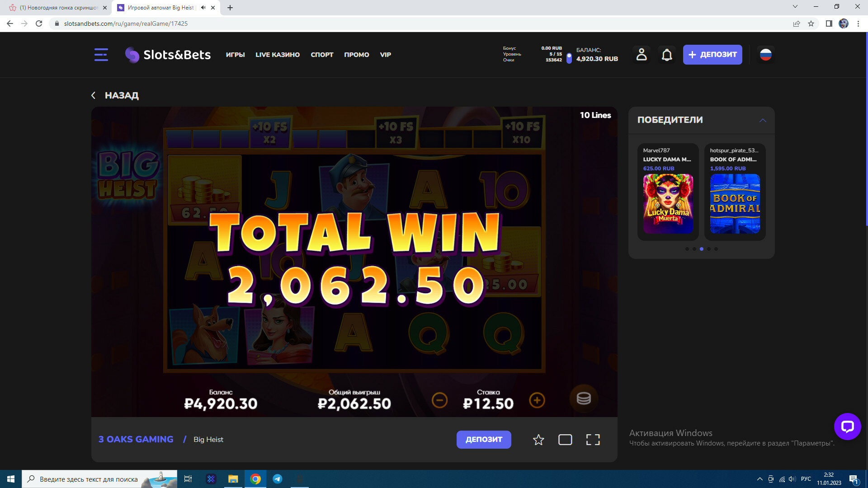The width and height of the screenshot is (868, 488).
Task: Open the Russian flag language selector
Action: tap(765, 55)
